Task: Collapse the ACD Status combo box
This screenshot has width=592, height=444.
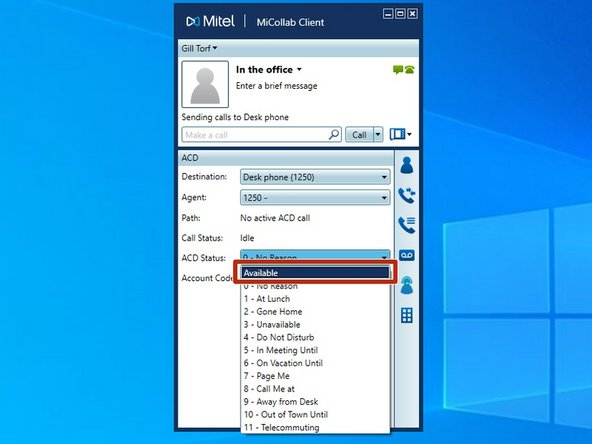Action: (x=315, y=256)
